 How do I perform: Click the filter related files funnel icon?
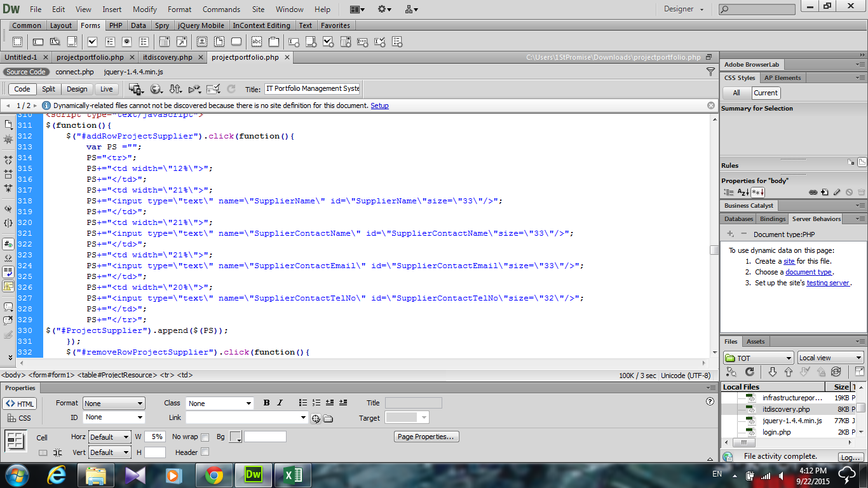click(x=710, y=72)
